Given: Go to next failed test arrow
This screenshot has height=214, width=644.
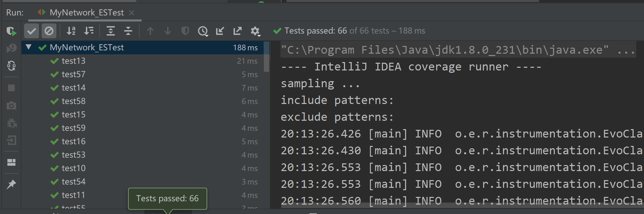Looking at the screenshot, I should point(168,31).
